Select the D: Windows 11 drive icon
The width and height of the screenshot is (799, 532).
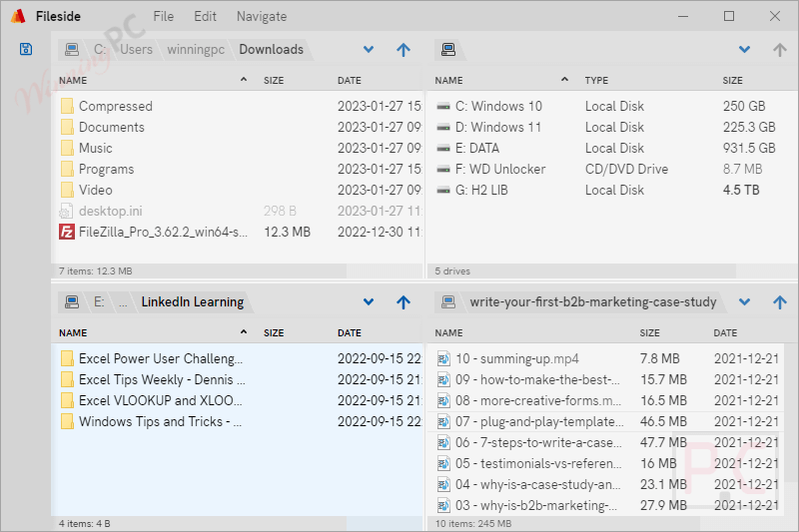(443, 128)
